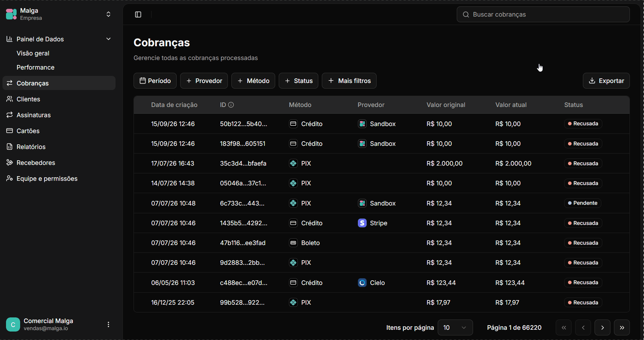Image resolution: width=644 pixels, height=340 pixels.
Task: Focus the Buscar cobranças search field
Action: (x=543, y=14)
